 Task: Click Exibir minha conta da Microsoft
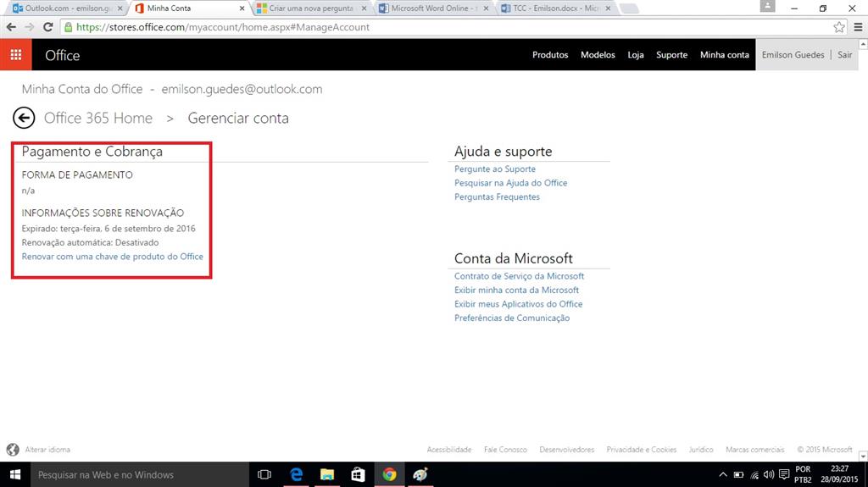pos(516,290)
